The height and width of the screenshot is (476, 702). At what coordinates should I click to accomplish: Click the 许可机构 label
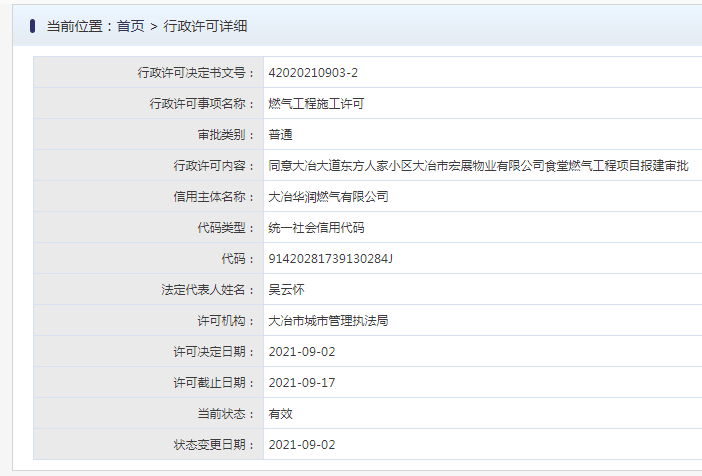coord(226,321)
